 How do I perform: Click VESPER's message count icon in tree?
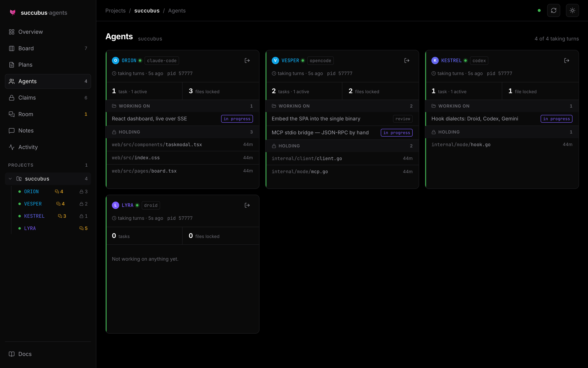(x=58, y=204)
